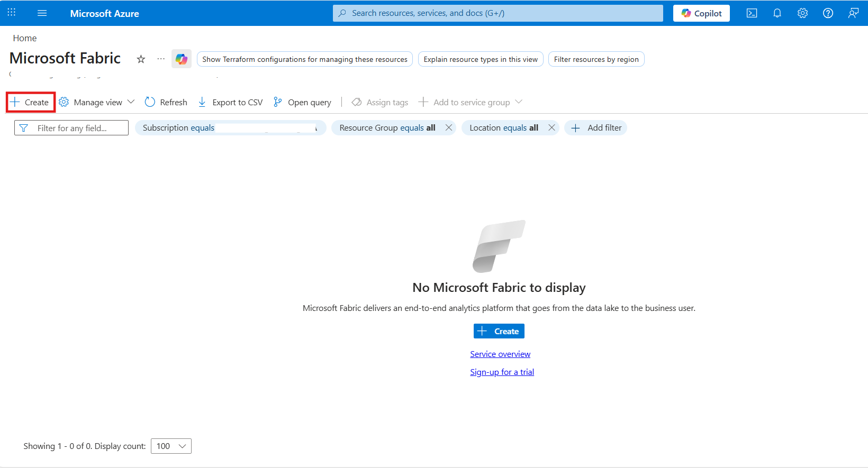Open Copilot from the top bar
868x468 pixels.
click(x=701, y=13)
